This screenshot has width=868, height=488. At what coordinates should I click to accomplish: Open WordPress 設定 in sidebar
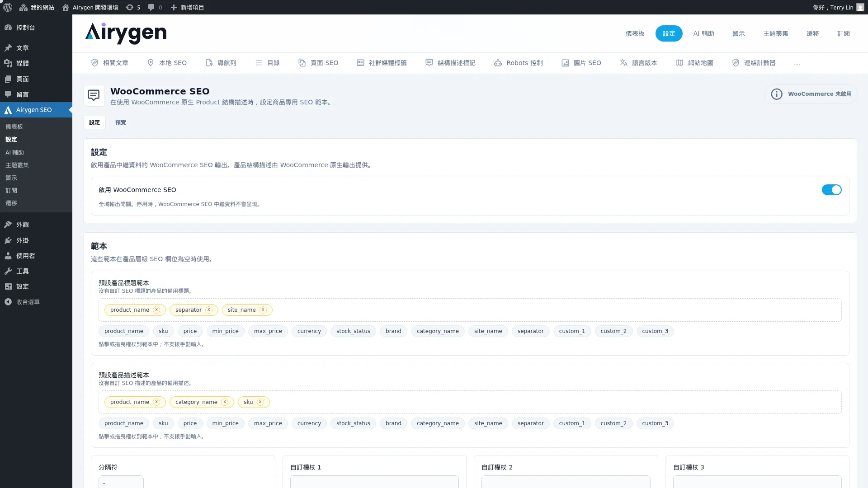pos(36,286)
